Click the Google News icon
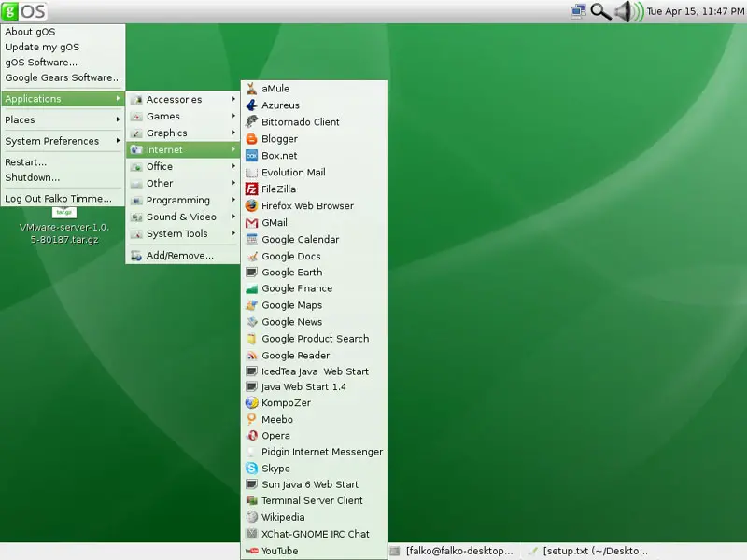The image size is (747, 560). tap(251, 322)
